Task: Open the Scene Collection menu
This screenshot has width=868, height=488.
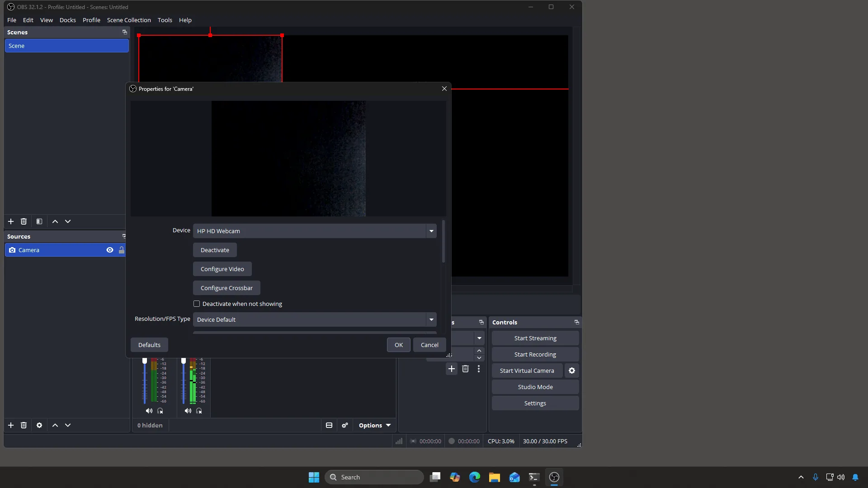Action: coord(129,20)
